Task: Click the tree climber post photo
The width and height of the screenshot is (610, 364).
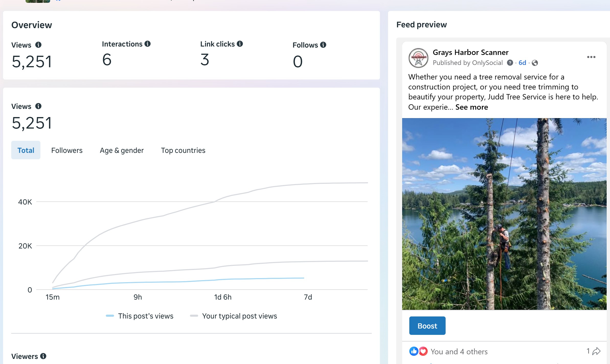Action: pyautogui.click(x=504, y=214)
